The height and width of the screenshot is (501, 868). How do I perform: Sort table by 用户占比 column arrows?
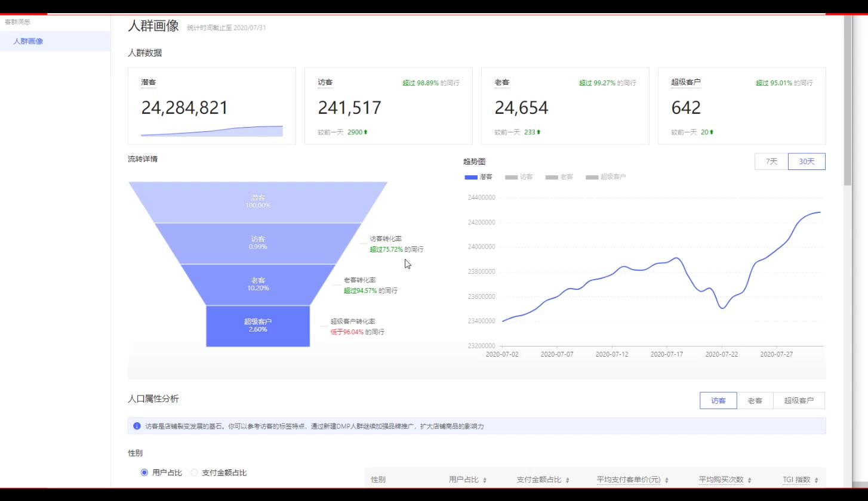click(x=485, y=480)
